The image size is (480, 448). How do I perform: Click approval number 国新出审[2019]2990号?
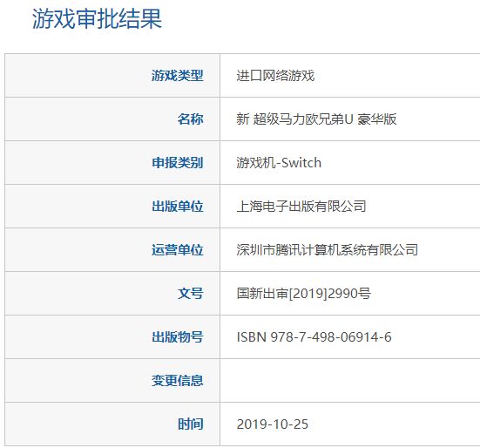coord(304,294)
